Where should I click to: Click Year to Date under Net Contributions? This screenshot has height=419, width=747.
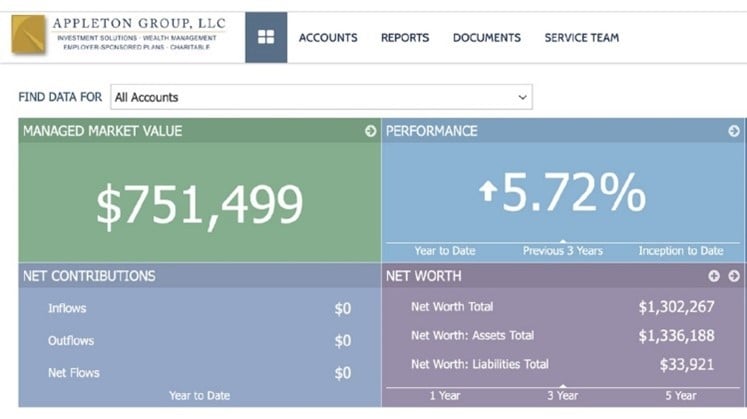click(199, 395)
